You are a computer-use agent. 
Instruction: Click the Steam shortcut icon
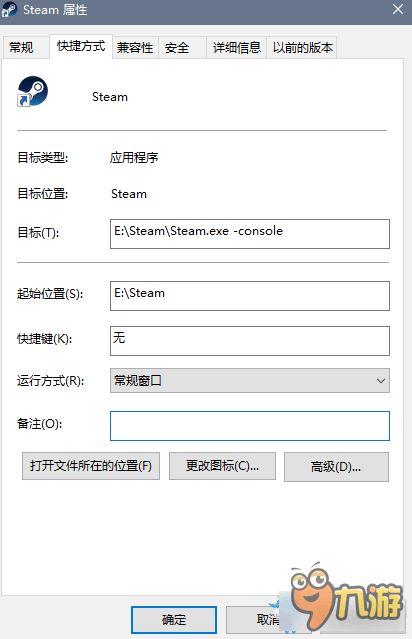33,91
